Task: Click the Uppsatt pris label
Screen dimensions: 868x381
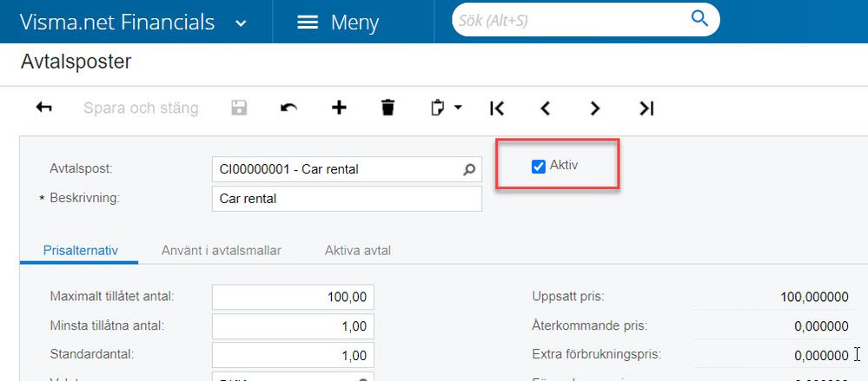Action: [568, 297]
